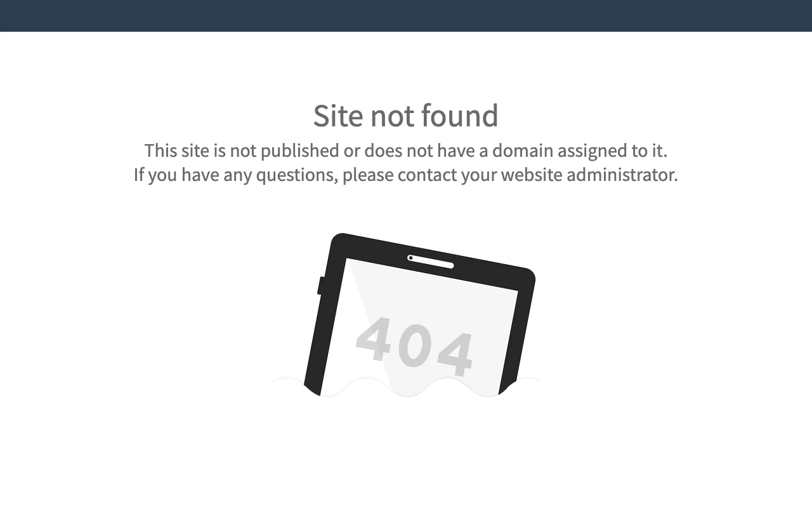Click the tablet's side power button

(321, 286)
